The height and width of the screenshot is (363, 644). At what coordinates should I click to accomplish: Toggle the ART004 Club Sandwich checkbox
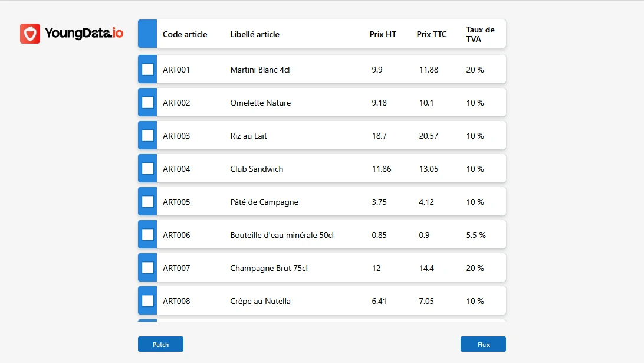(147, 169)
